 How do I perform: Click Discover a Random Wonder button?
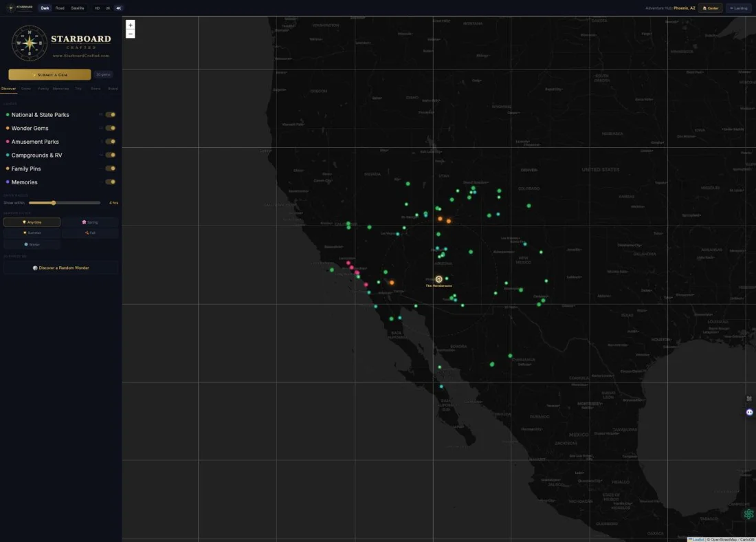tap(60, 268)
